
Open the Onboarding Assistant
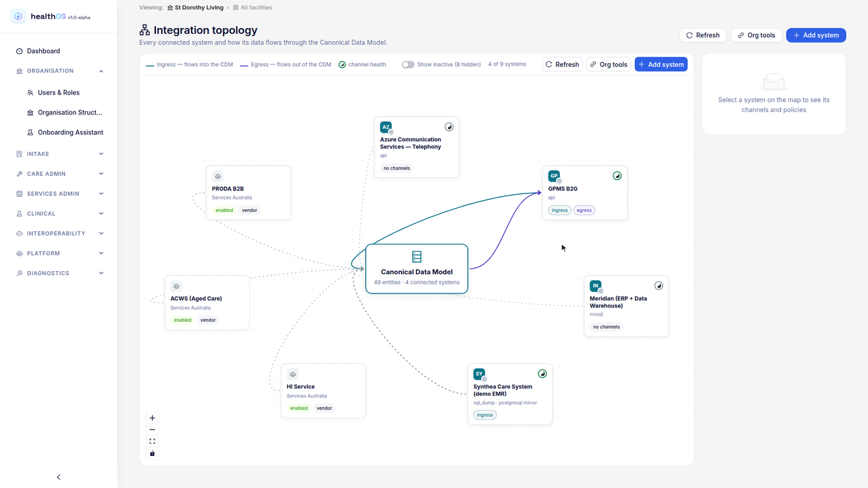tap(71, 133)
